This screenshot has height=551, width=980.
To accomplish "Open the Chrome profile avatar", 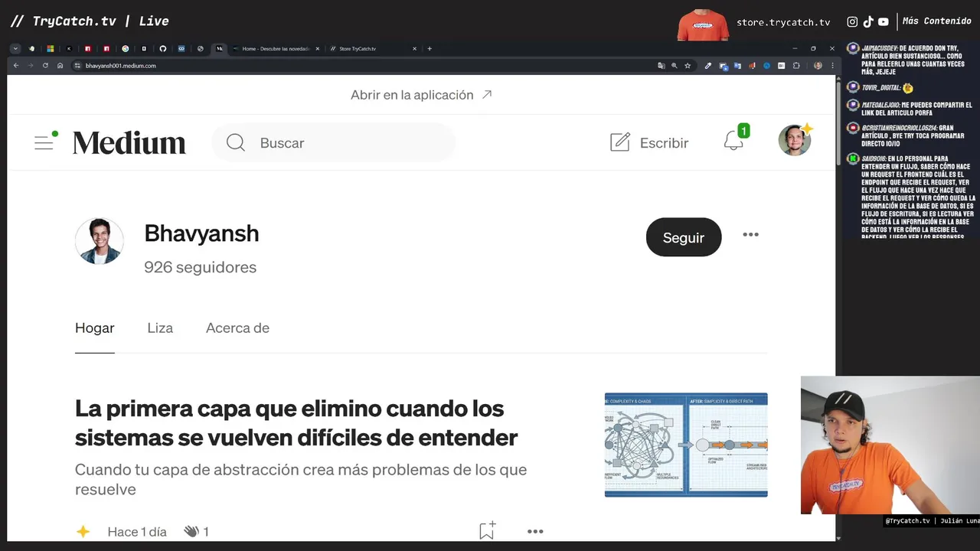I will (818, 66).
